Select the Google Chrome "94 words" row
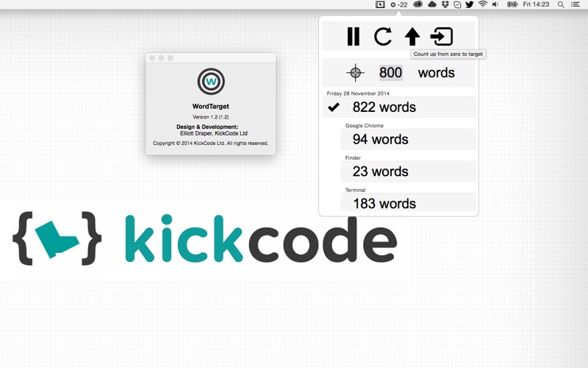The height and width of the screenshot is (368, 588). tap(408, 139)
